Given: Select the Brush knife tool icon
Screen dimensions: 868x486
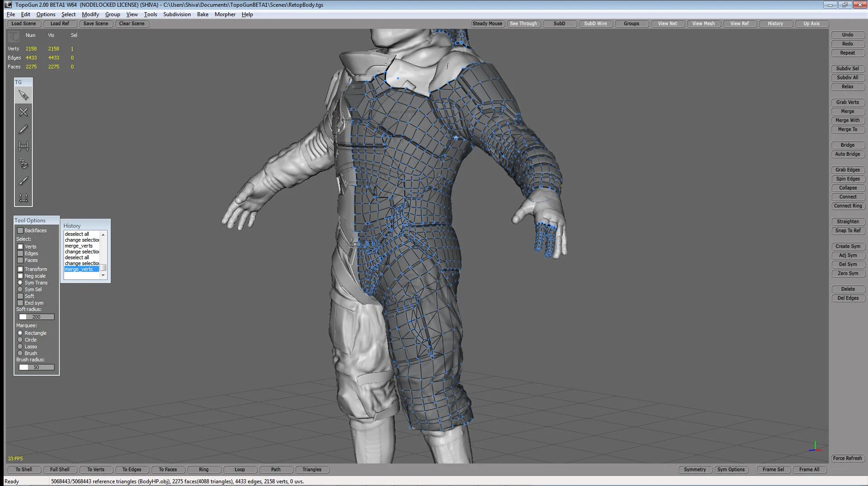Looking at the screenshot, I should 24,180.
